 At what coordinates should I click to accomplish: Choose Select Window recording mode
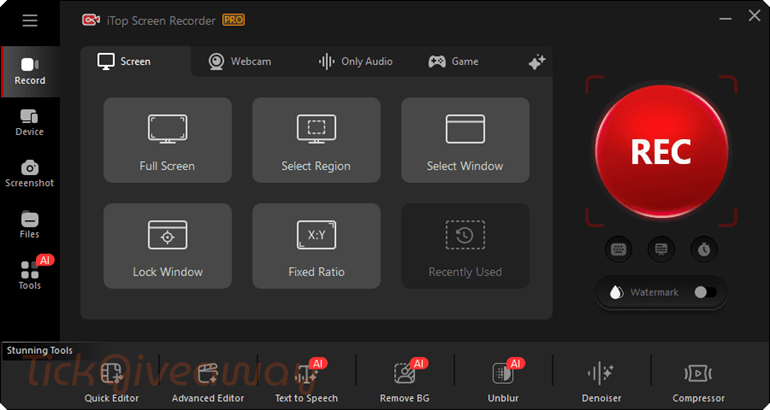point(465,140)
